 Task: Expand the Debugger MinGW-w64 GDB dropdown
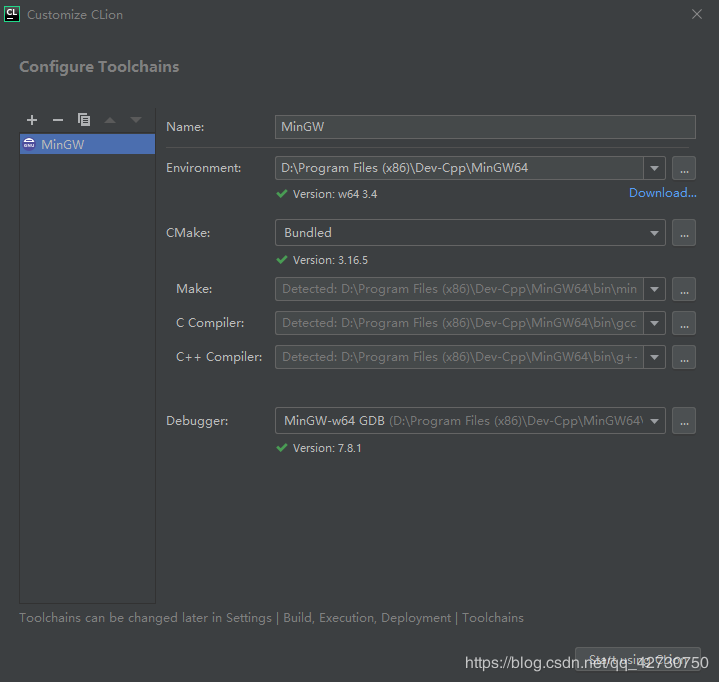click(x=654, y=421)
